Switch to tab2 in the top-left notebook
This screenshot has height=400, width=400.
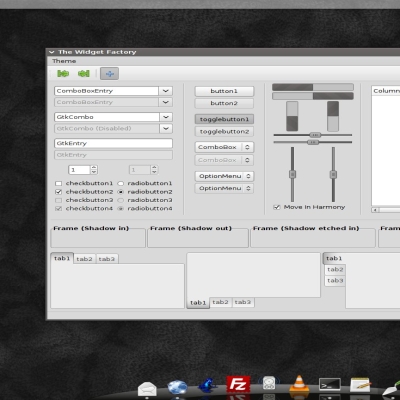coord(84,259)
